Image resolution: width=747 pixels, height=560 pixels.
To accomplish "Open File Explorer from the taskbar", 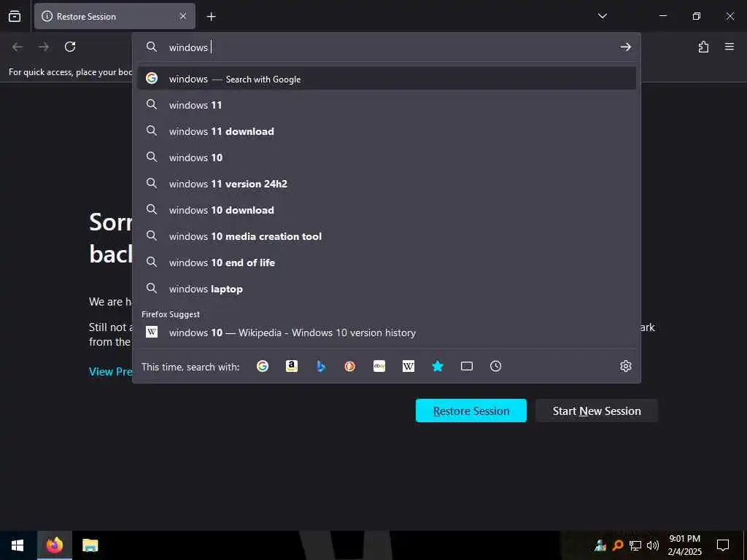I will point(90,545).
